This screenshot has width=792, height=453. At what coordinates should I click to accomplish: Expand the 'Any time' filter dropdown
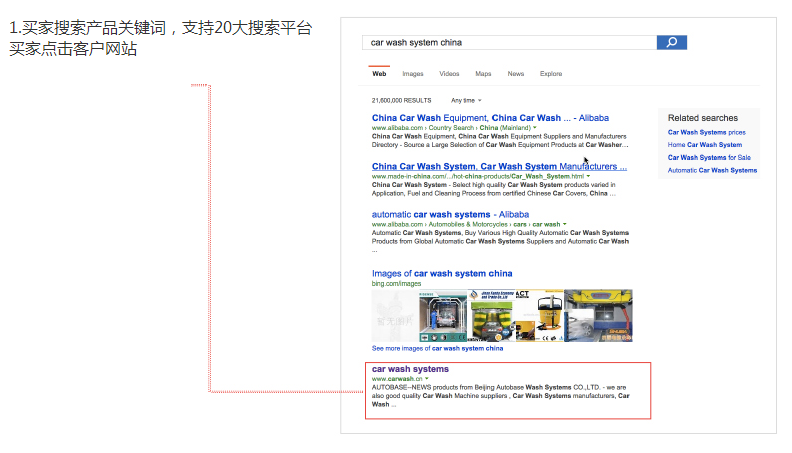coord(466,100)
